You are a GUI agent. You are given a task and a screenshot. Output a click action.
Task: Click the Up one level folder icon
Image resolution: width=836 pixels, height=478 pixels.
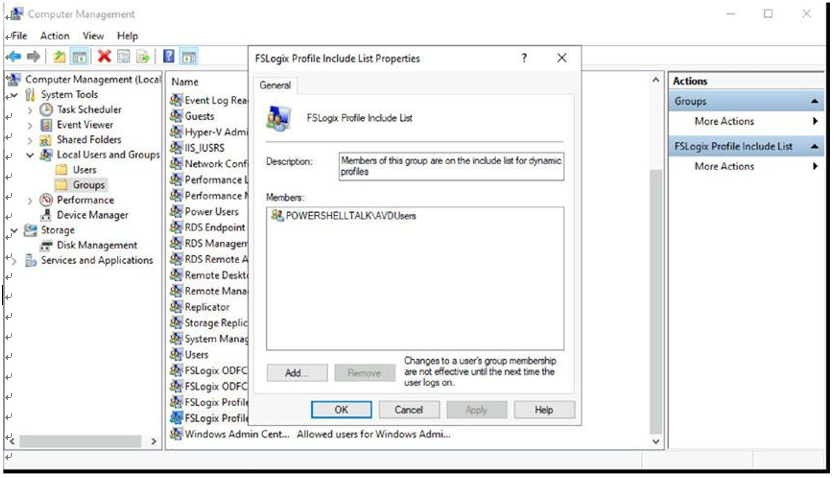click(x=60, y=56)
